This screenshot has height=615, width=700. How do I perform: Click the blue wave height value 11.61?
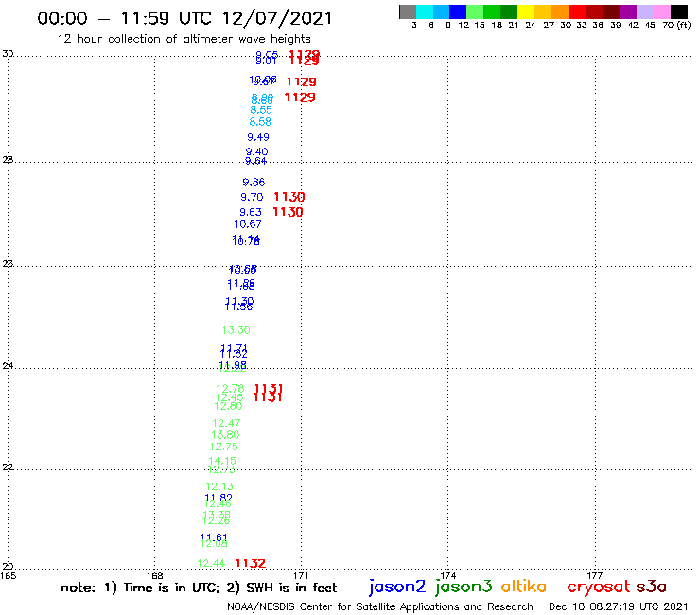click(214, 536)
